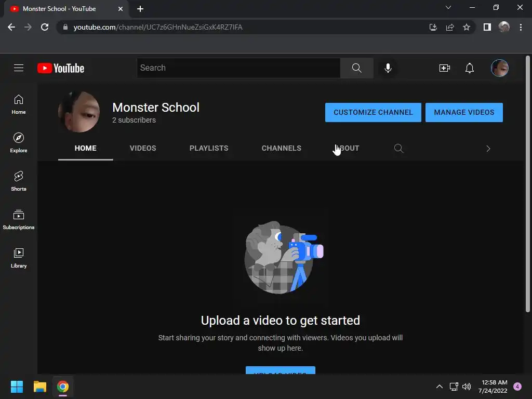The height and width of the screenshot is (399, 532).
Task: Start voice search with microphone icon
Action: [388, 68]
